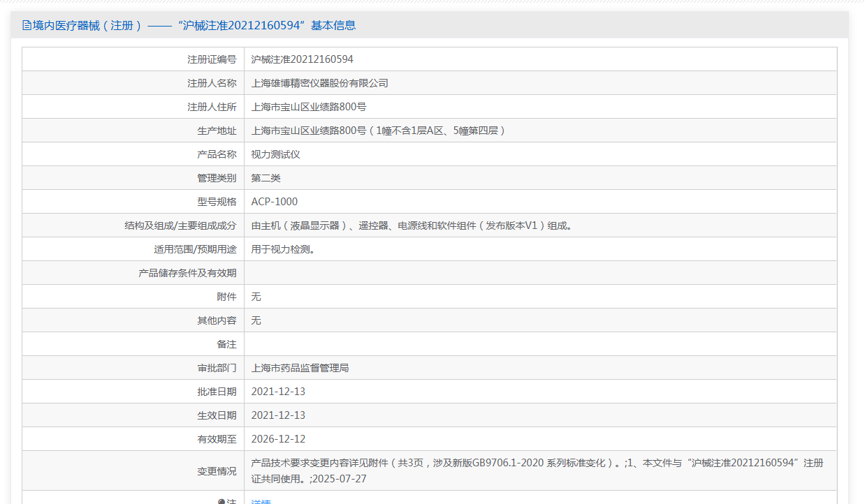
Task: Select the 附件 label
Action: click(226, 297)
